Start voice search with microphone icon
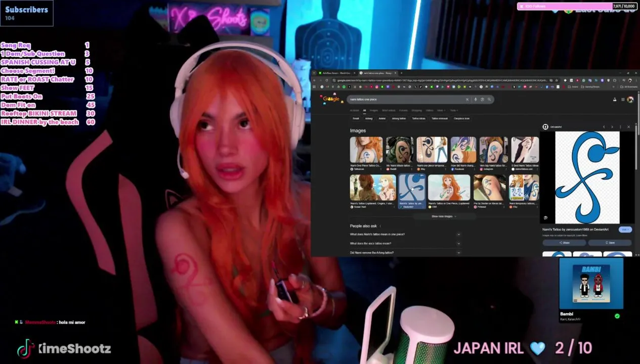Screen dimensions: 640x364 476,99
